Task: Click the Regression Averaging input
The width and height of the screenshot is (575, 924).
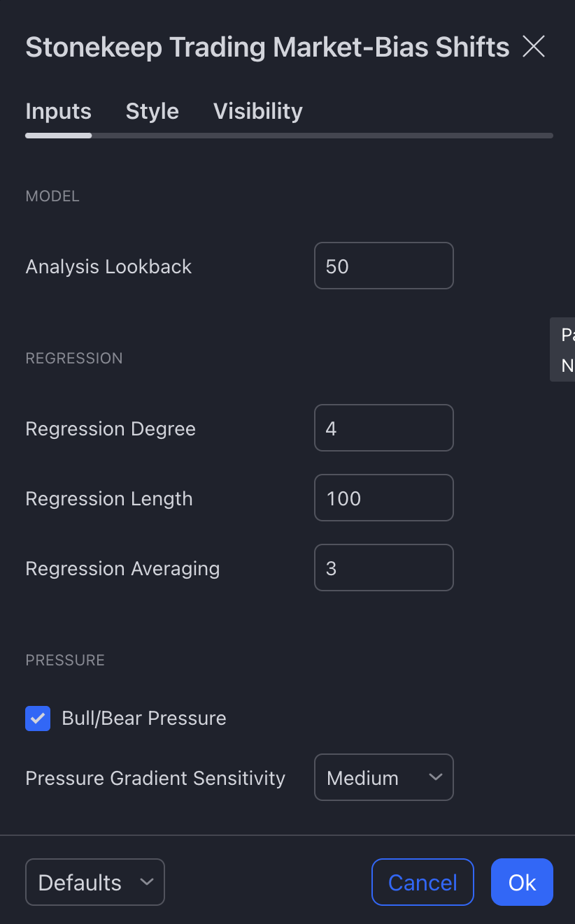Action: [x=383, y=568]
